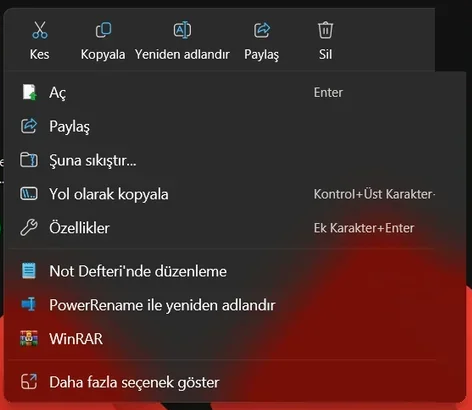Click the Kopyala copy icon
The width and height of the screenshot is (472, 410).
(x=103, y=30)
